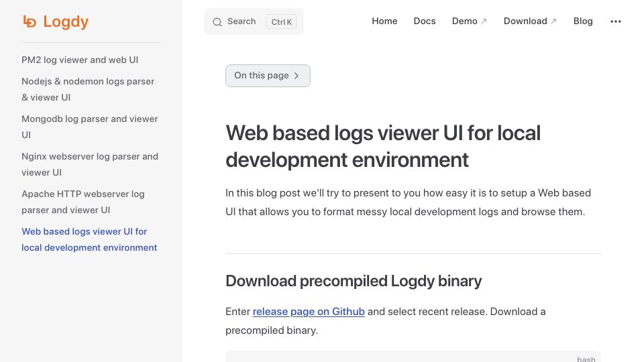Open the Search box
Viewport: 644px width, 362px height.
(x=254, y=21)
